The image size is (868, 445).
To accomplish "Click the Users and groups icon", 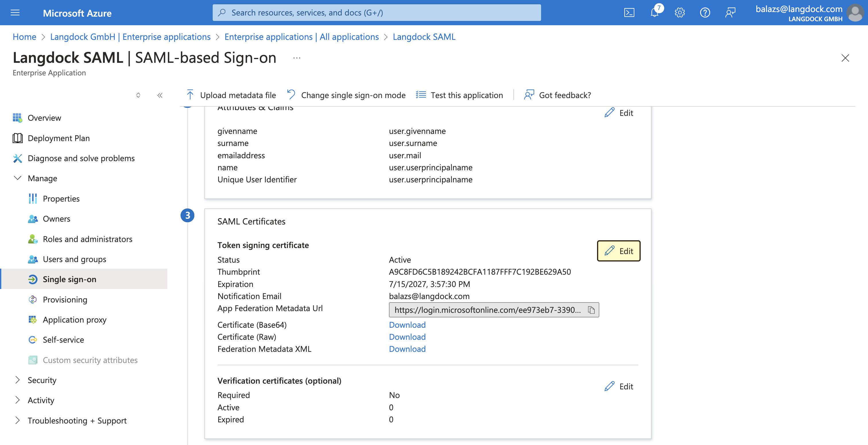I will 33,259.
